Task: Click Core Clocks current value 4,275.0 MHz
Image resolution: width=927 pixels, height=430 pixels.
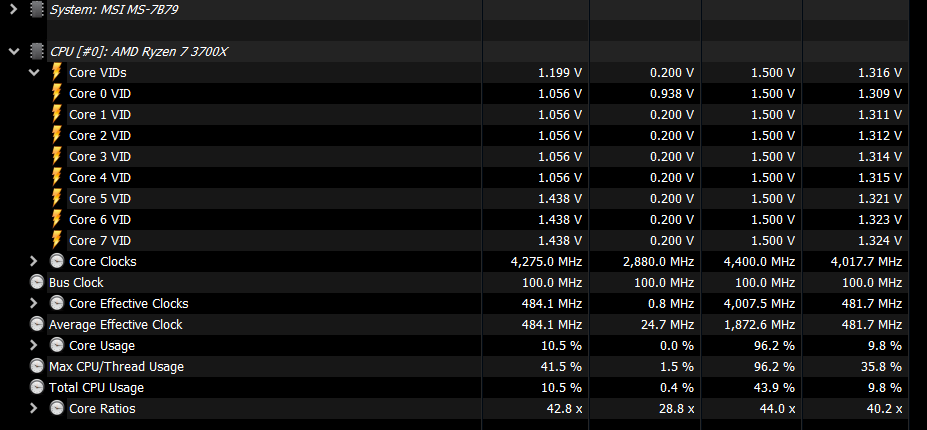Action: pyautogui.click(x=546, y=261)
